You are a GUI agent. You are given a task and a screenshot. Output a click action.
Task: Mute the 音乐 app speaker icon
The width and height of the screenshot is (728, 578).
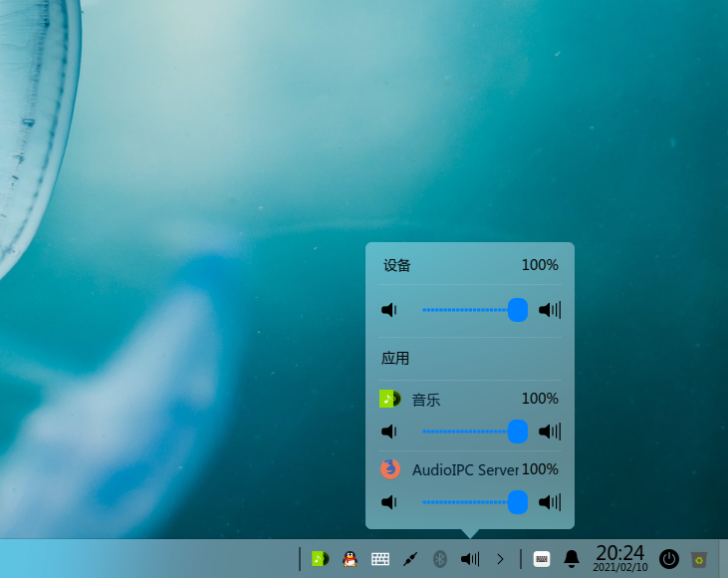[x=389, y=432]
